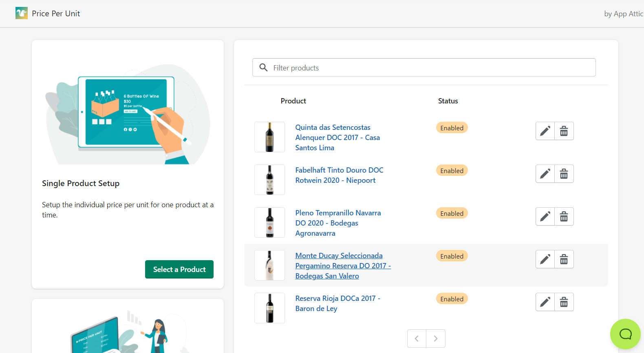Edit the Fabelhaft Tinto Douro product
The width and height of the screenshot is (644, 353).
[545, 174]
